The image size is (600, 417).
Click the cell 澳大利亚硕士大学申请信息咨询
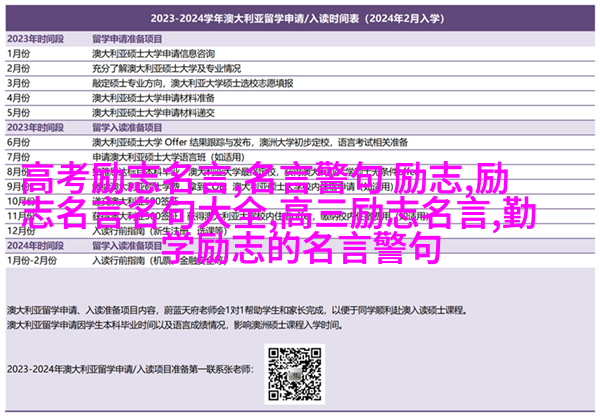coord(153,54)
